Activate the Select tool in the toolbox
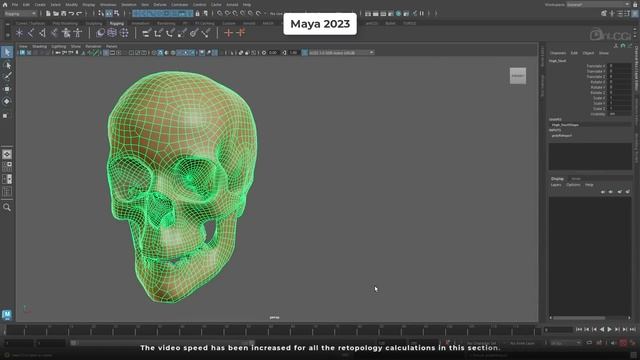This screenshot has height=360, width=640. click(x=7, y=52)
